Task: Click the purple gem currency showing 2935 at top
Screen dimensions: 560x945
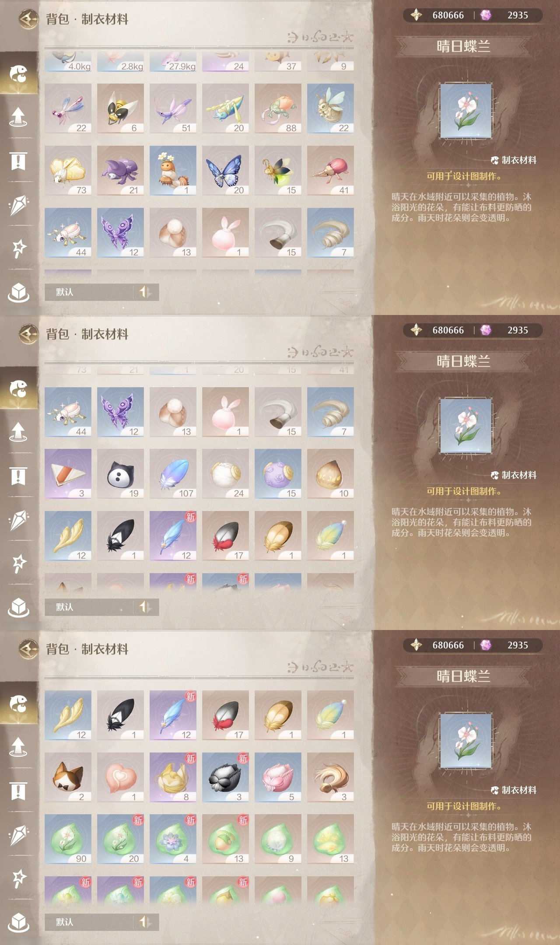Action: [507, 15]
